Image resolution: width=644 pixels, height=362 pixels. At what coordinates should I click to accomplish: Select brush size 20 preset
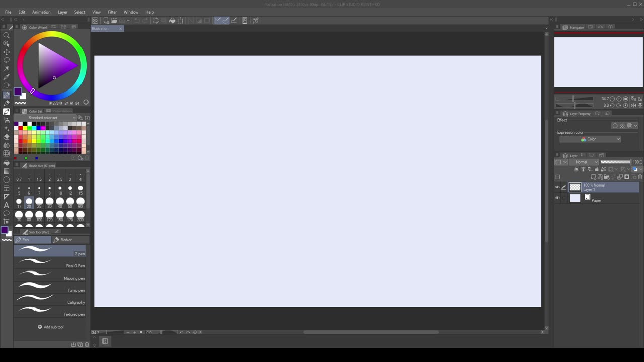click(x=29, y=203)
